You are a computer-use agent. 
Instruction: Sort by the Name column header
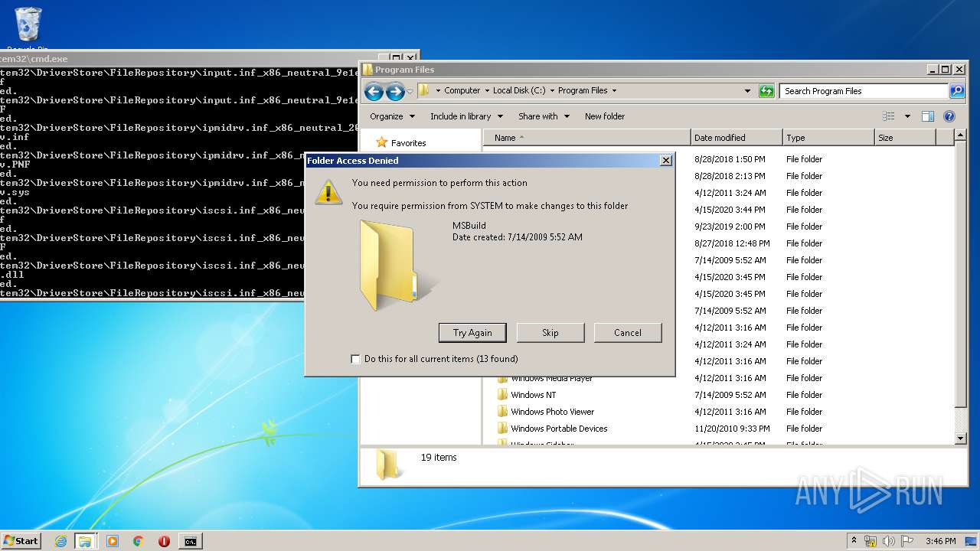[586, 138]
